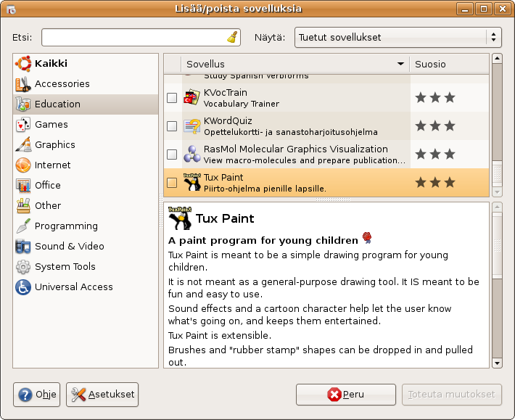Click the Tux Paint logo in description pane

point(180,218)
